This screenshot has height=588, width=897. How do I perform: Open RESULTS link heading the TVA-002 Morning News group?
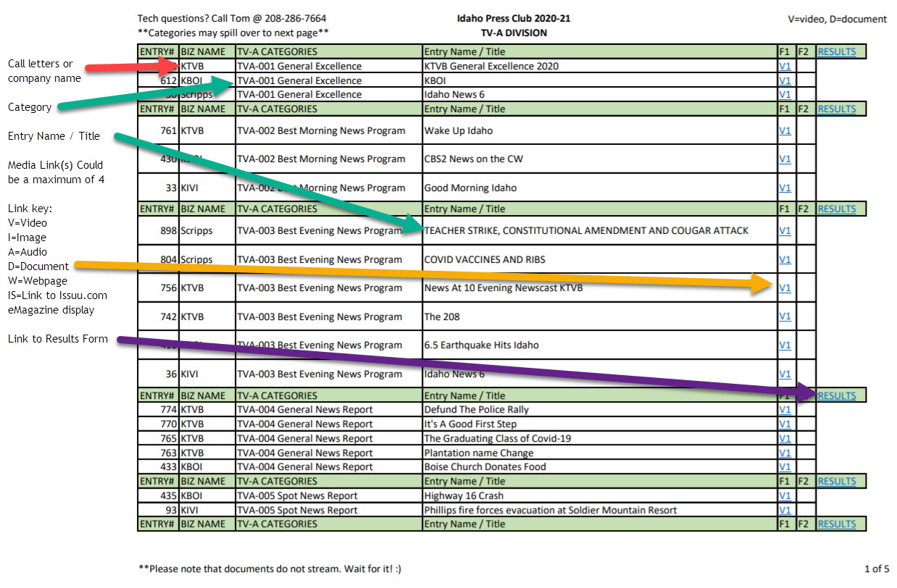pos(837,109)
